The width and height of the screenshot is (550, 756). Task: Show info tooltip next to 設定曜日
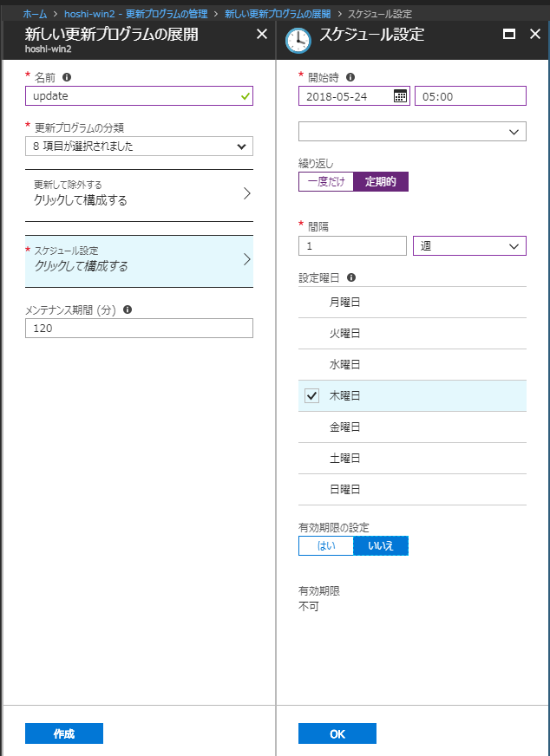pyautogui.click(x=351, y=277)
